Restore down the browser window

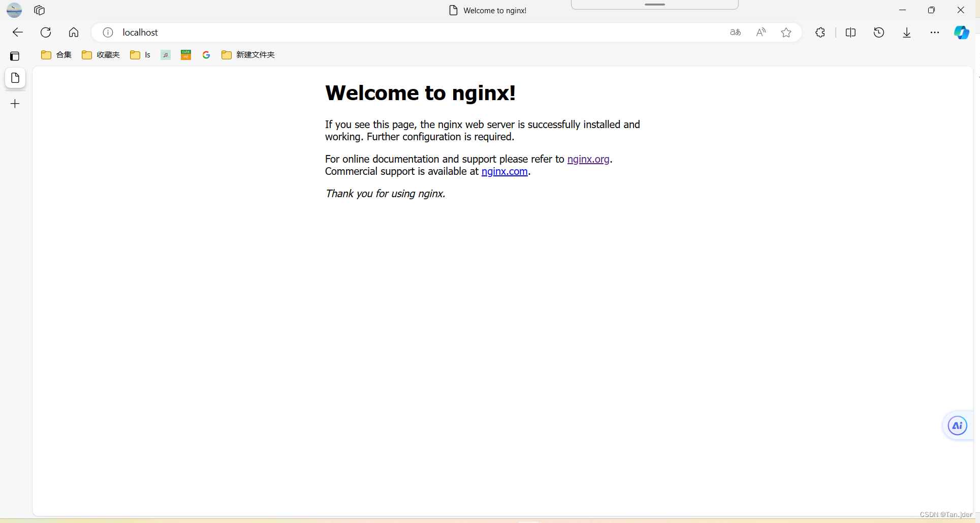click(931, 10)
